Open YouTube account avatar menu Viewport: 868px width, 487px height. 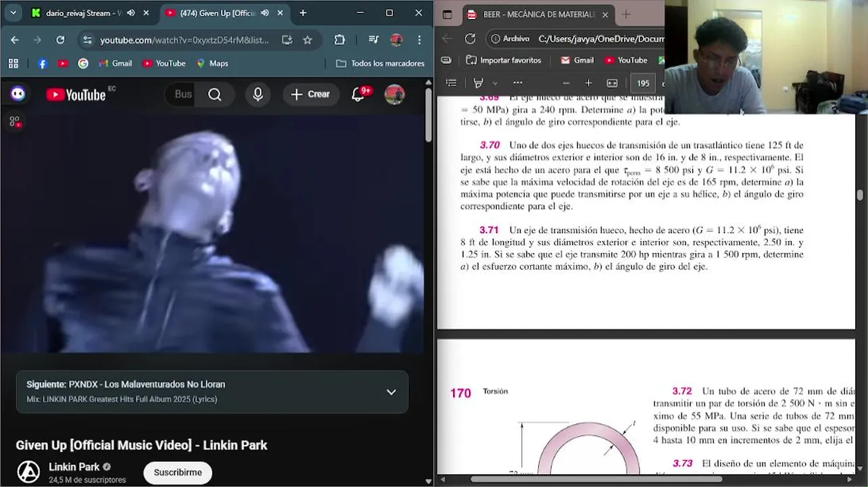click(x=395, y=95)
